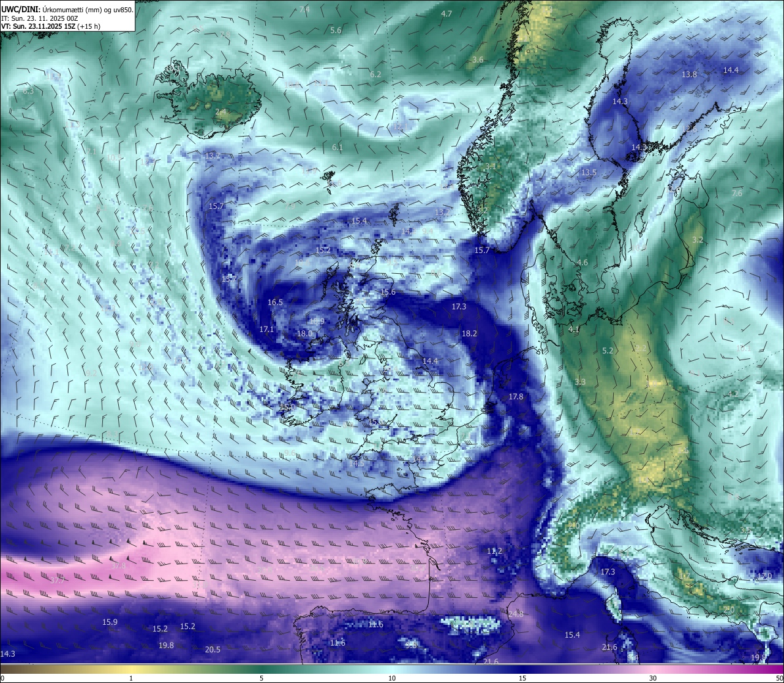Screen dimensions: 784x683
Task: Click the 13.2 value label
Action: pyautogui.click(x=213, y=156)
